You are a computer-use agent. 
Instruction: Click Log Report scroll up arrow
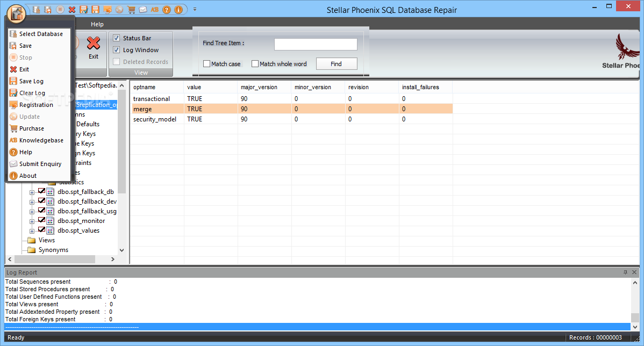[x=635, y=283]
